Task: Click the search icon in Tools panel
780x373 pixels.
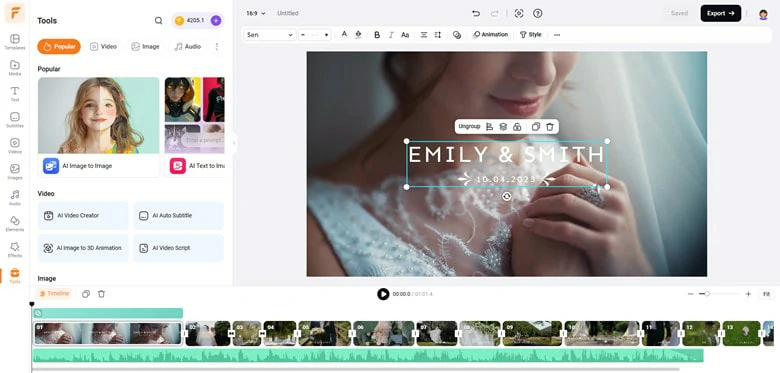Action: [x=158, y=20]
